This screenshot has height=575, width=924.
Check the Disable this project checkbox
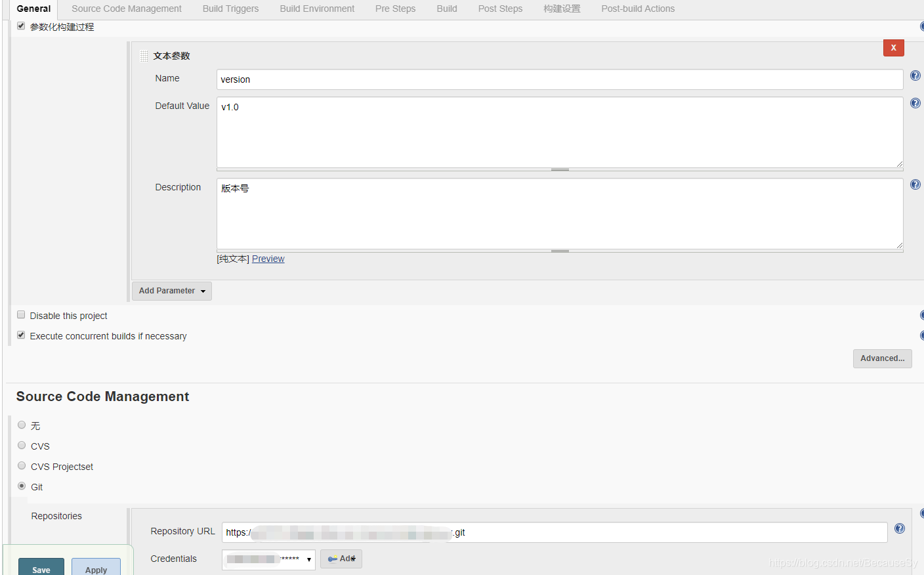21,315
